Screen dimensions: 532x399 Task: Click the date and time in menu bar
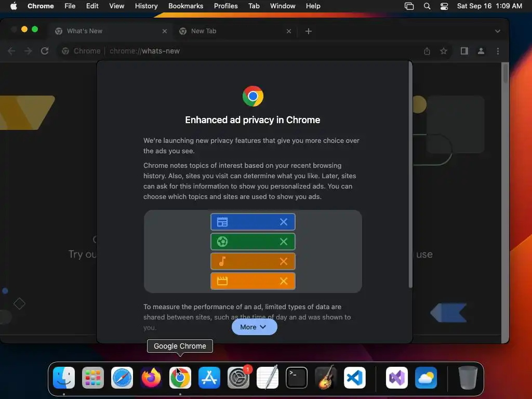coord(489,6)
